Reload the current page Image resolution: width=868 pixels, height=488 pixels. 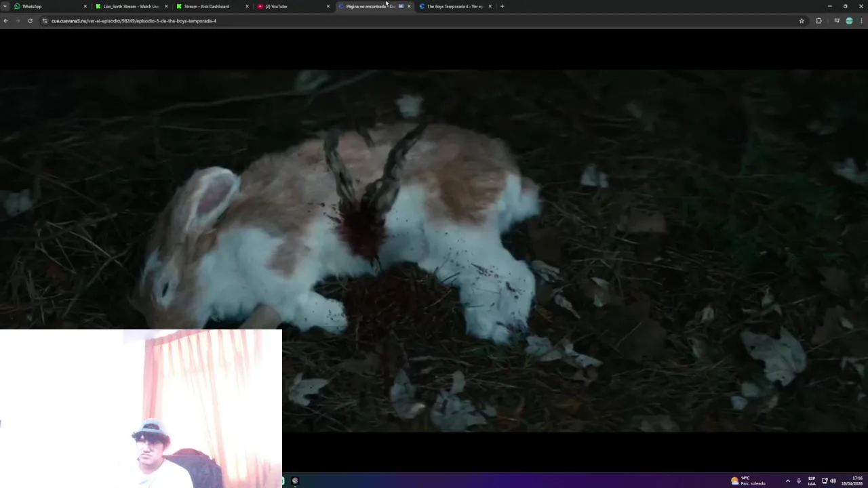tap(30, 21)
